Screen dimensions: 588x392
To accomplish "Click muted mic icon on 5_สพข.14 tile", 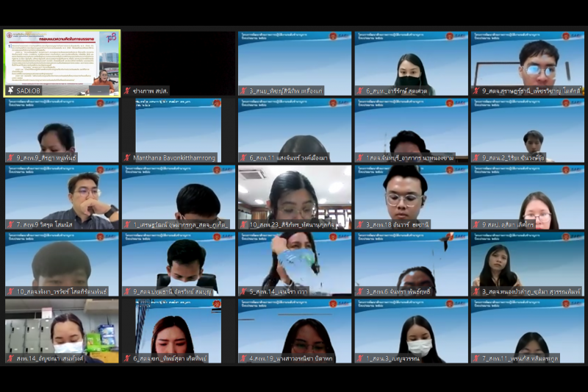I will point(243,291).
